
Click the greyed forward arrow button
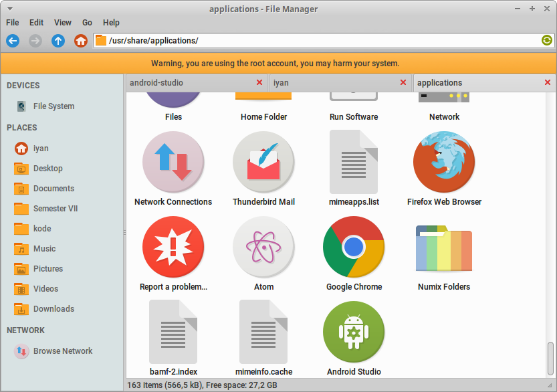pyautogui.click(x=35, y=41)
